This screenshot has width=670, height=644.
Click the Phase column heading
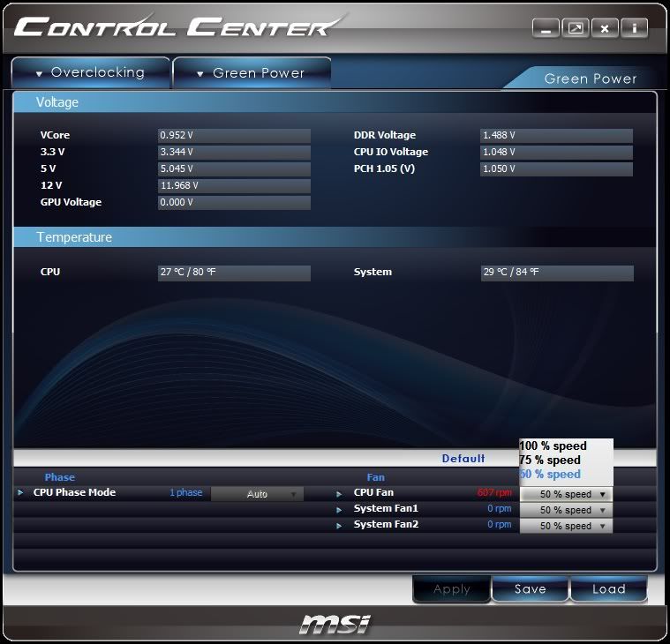60,477
